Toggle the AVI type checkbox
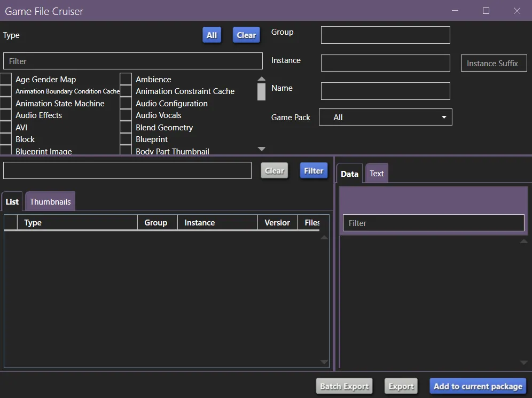The height and width of the screenshot is (398, 532). tap(5, 127)
